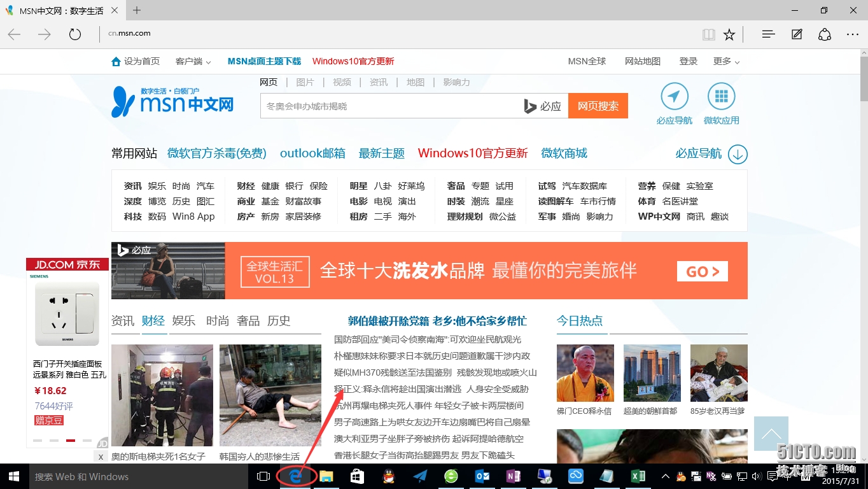Open a new browser tab
Viewport: 868px width, 489px height.
point(137,10)
